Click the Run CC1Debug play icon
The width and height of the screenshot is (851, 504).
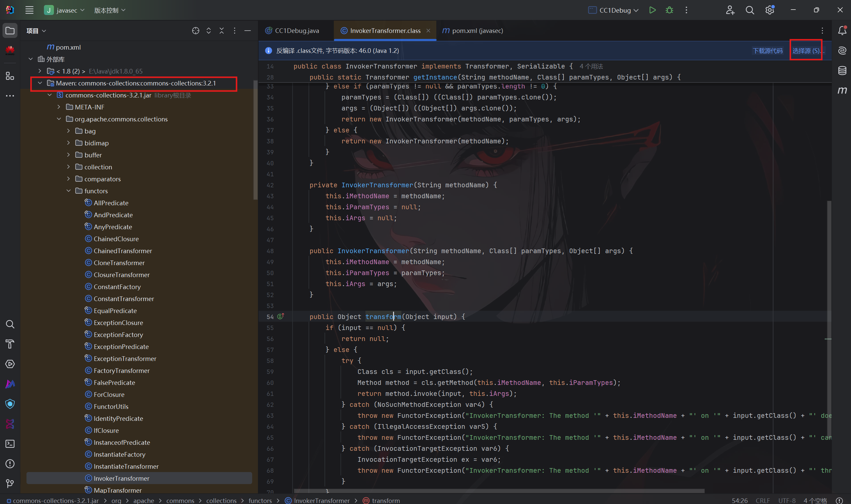tap(652, 10)
